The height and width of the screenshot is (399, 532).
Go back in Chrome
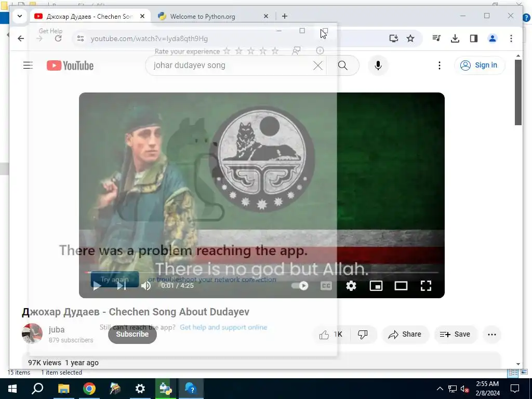[21, 38]
